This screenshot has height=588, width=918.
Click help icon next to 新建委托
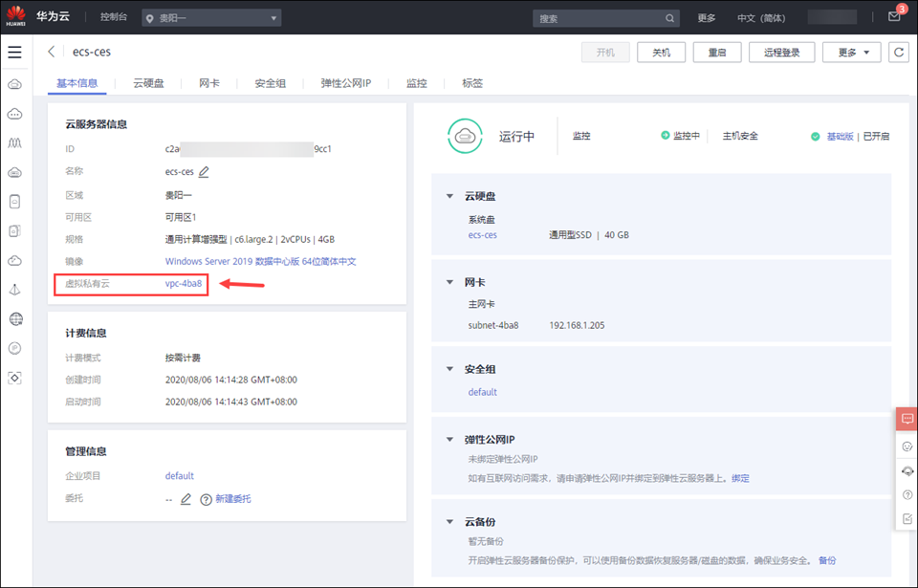[206, 499]
